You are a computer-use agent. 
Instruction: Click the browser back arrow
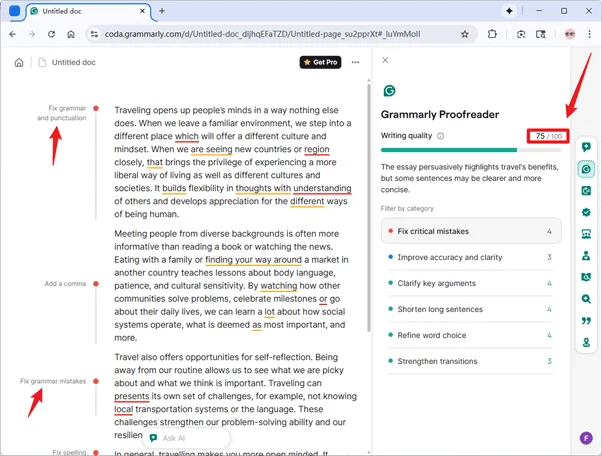(x=13, y=34)
